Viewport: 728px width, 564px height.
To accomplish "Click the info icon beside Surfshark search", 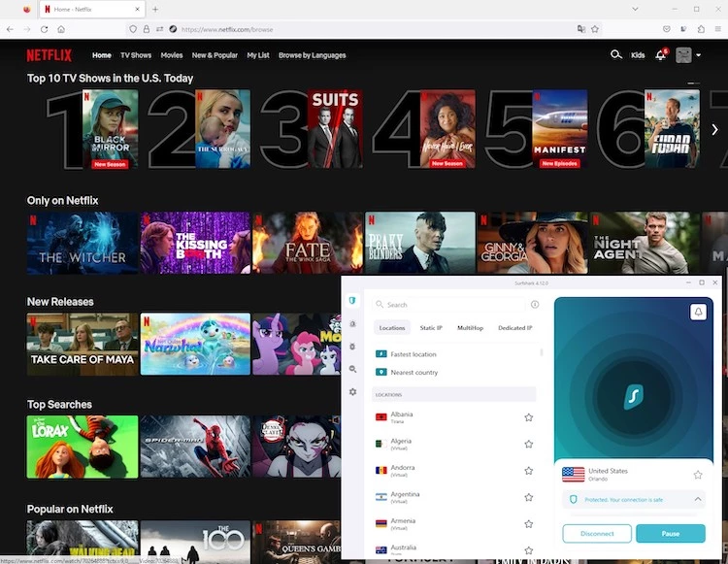I will click(535, 305).
